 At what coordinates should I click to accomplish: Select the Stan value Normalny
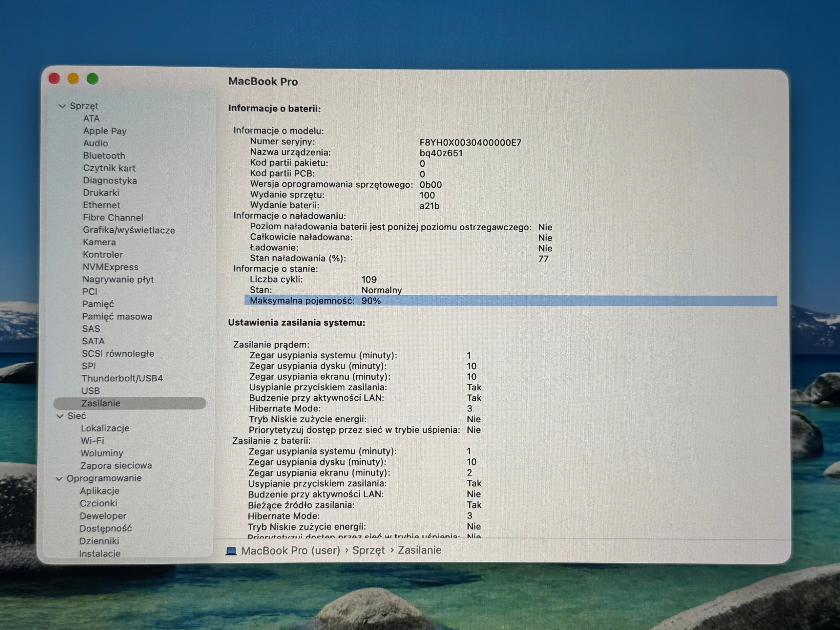coord(381,290)
